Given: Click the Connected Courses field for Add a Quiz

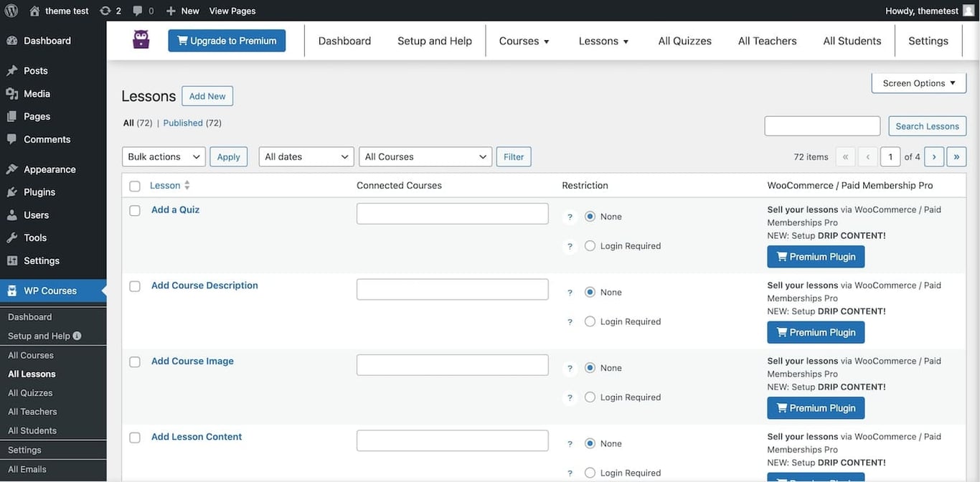Looking at the screenshot, I should tap(452, 213).
